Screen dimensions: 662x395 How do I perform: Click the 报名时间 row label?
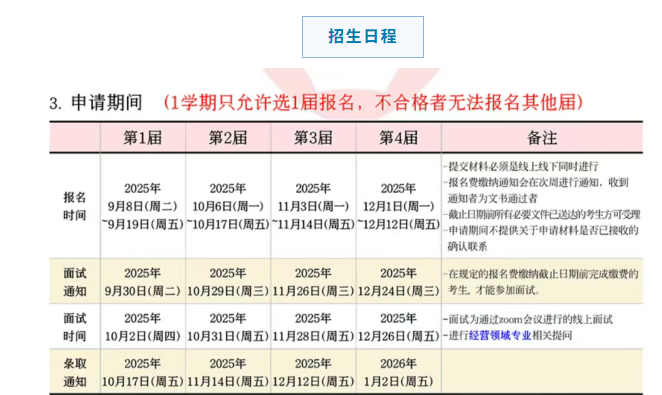75,206
